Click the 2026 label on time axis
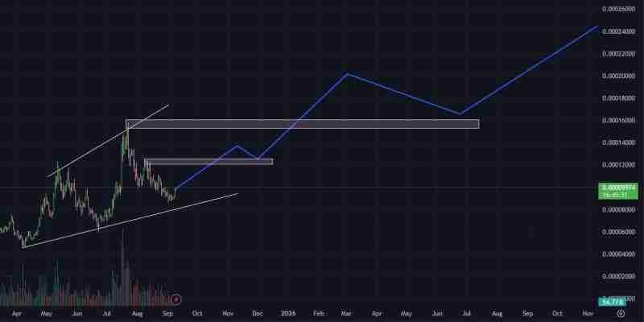Image resolution: width=644 pixels, height=322 pixels. coord(287,312)
